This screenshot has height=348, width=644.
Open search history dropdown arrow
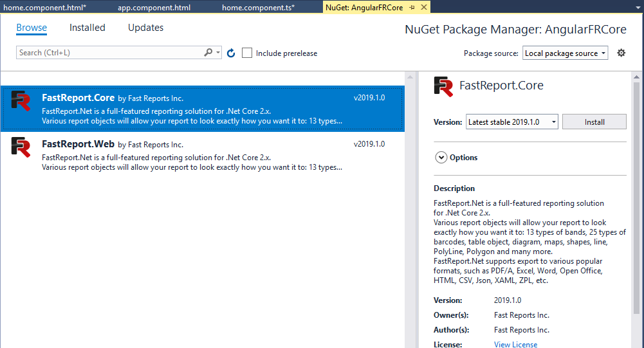219,53
